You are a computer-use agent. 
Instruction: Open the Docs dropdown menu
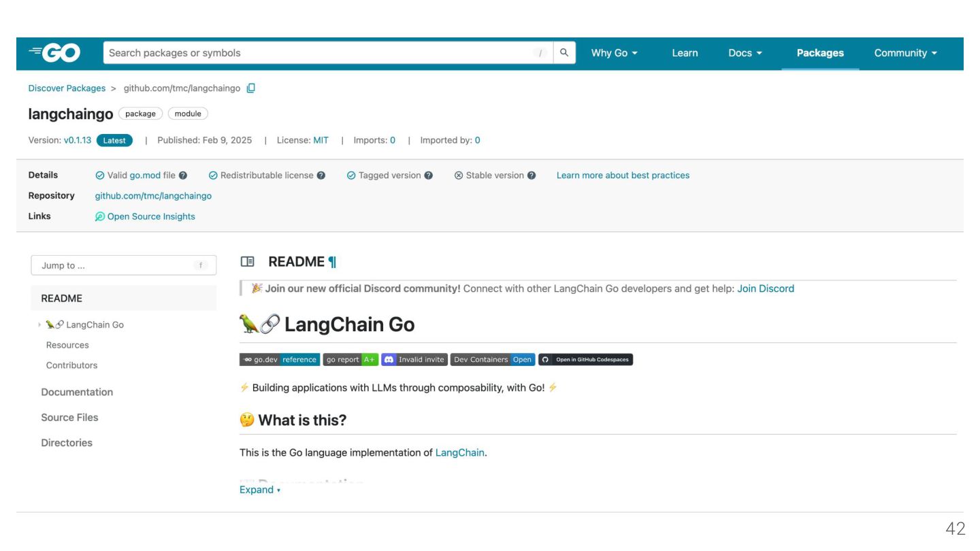coord(745,53)
